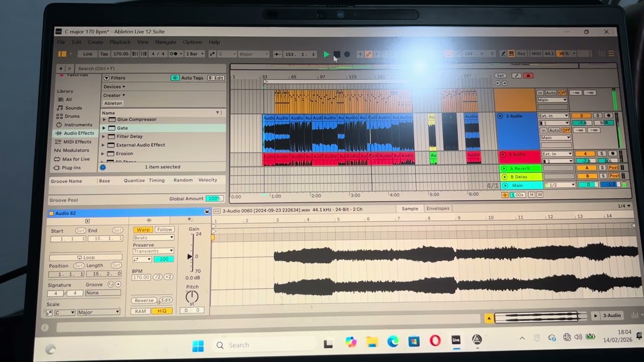Click the save clip disk icon
Screen dimensions: 644x362
coord(207,212)
